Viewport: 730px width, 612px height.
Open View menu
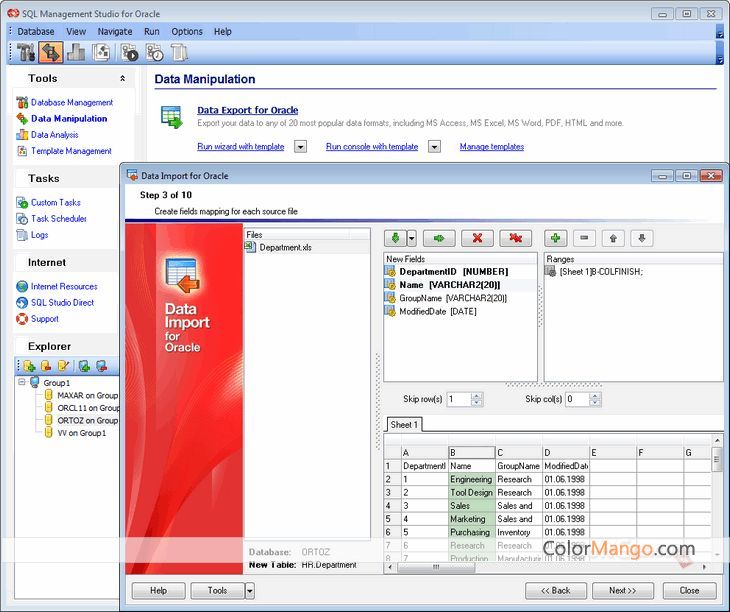click(76, 32)
